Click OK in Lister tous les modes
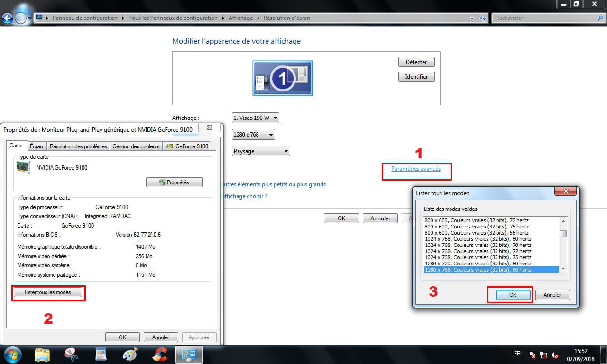Screen dimensions: 607x364 513,295
